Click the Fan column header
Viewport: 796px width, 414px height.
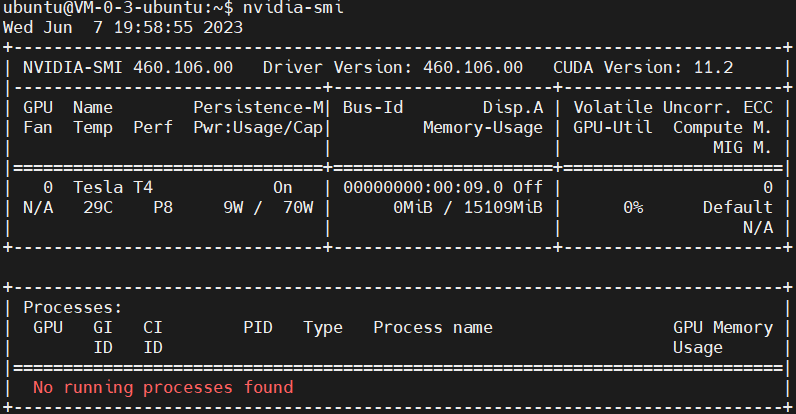(38, 127)
